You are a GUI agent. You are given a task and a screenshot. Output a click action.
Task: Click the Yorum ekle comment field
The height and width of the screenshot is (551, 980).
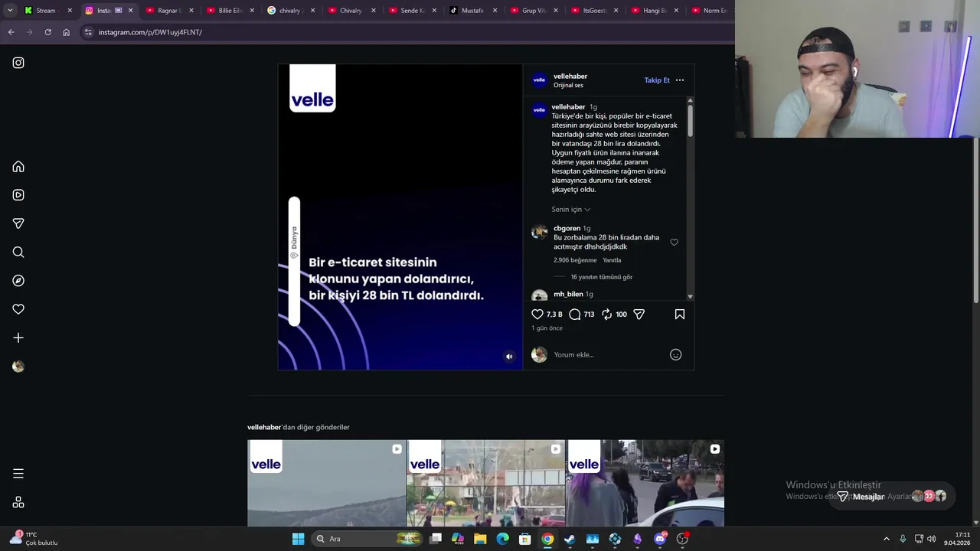click(609, 355)
